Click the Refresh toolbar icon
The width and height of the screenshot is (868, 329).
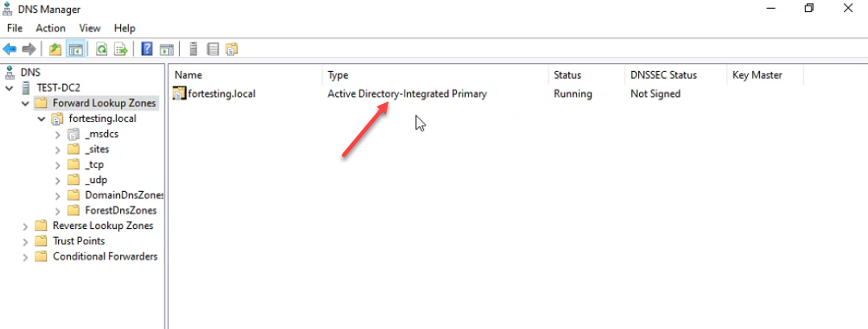pos(102,49)
